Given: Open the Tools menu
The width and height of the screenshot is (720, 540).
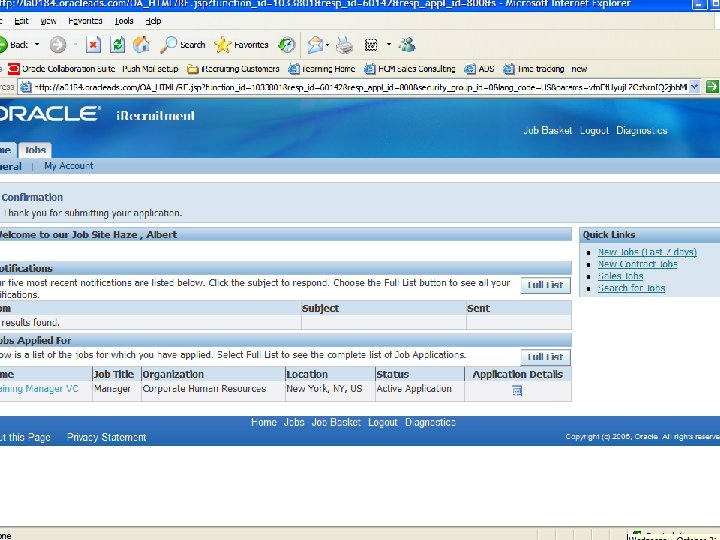Looking at the screenshot, I should (124, 21).
